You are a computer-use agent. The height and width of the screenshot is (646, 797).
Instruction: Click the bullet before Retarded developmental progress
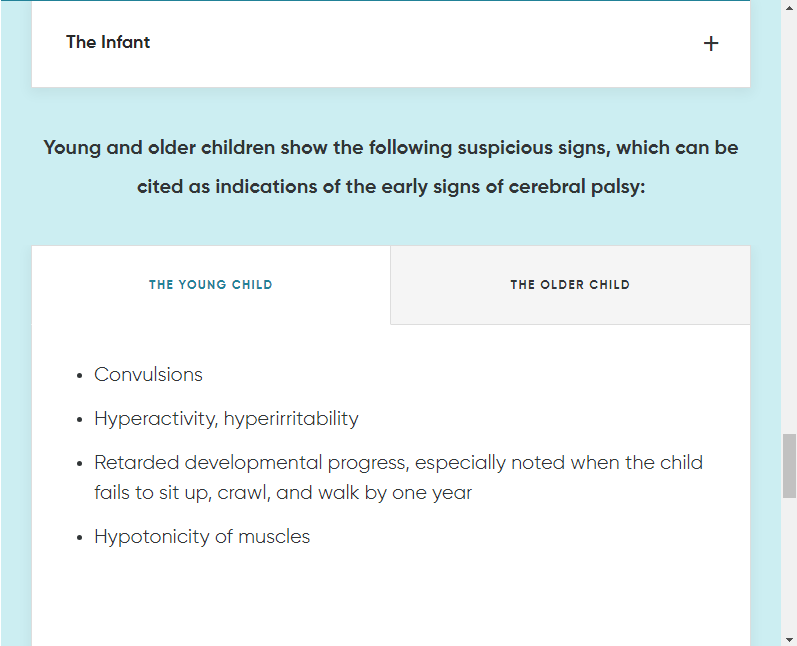click(79, 464)
